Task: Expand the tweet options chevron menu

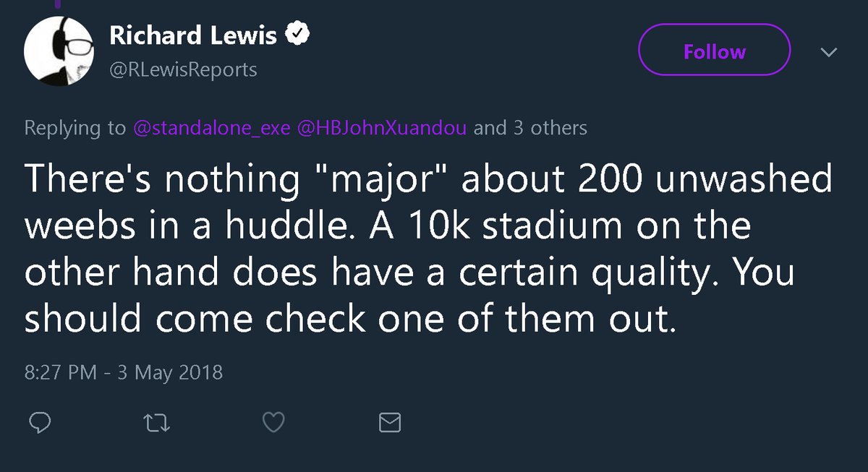Action: click(x=829, y=53)
